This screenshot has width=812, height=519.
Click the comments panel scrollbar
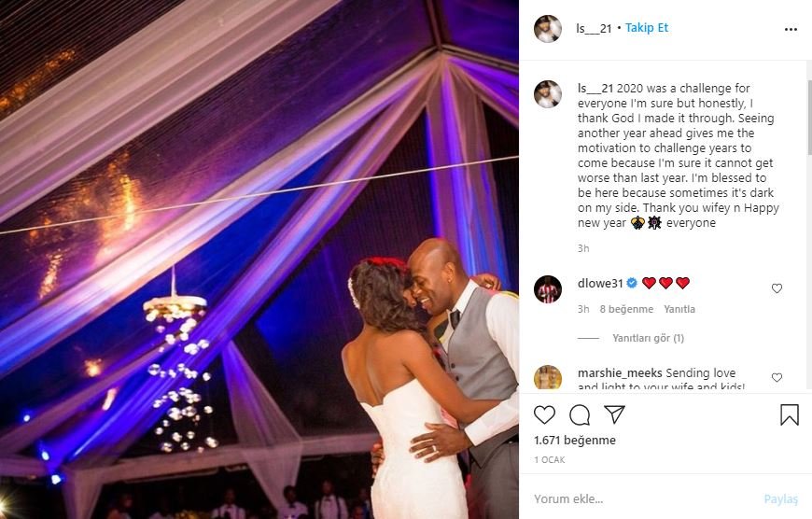point(809,117)
